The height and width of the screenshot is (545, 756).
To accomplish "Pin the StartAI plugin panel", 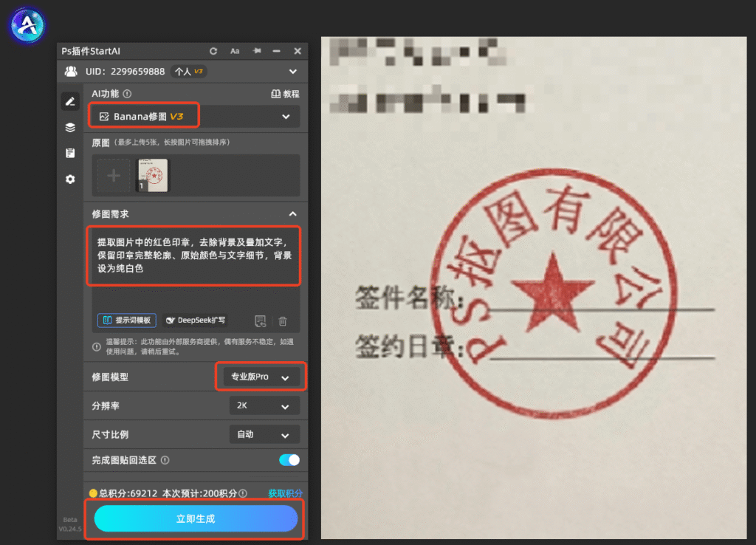I will (x=257, y=51).
